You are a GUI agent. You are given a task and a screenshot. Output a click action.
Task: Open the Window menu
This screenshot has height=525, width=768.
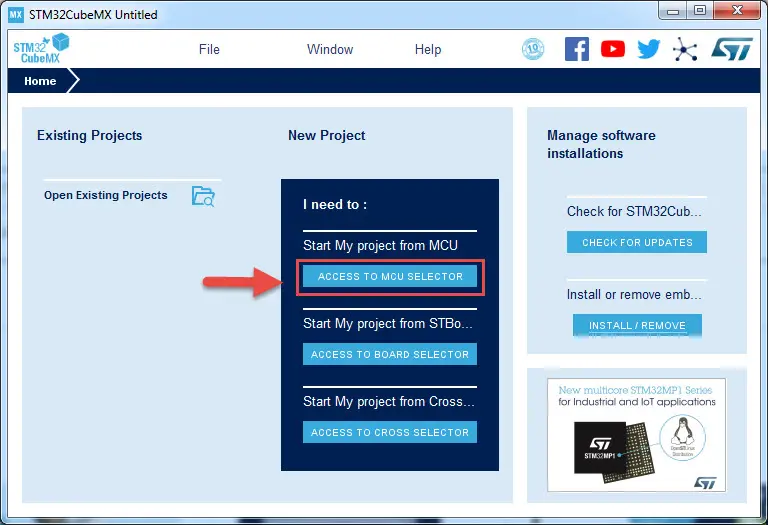[330, 49]
